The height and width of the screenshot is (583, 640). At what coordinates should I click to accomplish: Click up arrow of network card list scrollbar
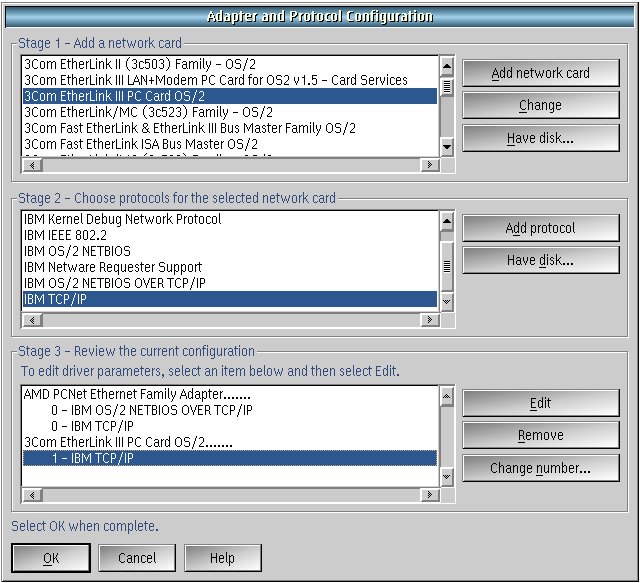click(x=447, y=66)
